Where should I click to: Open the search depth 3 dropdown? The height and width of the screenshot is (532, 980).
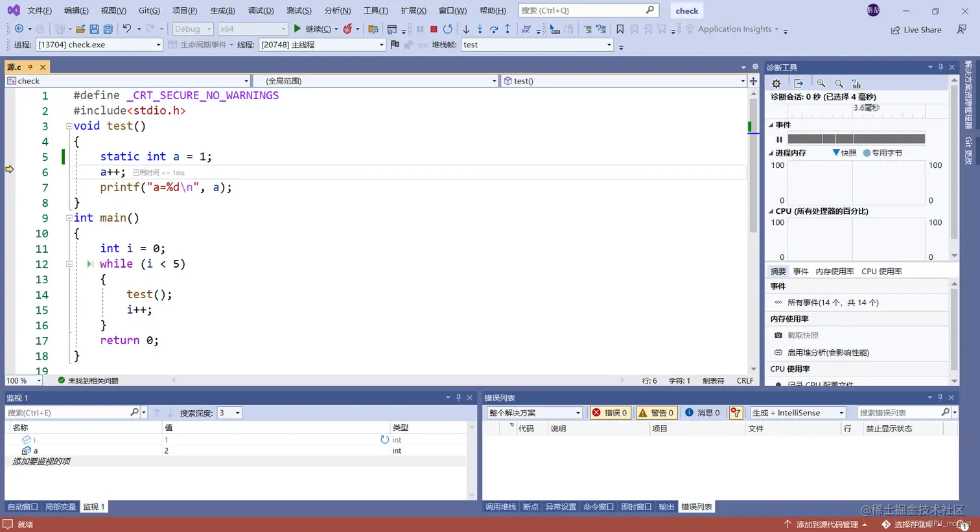point(229,413)
